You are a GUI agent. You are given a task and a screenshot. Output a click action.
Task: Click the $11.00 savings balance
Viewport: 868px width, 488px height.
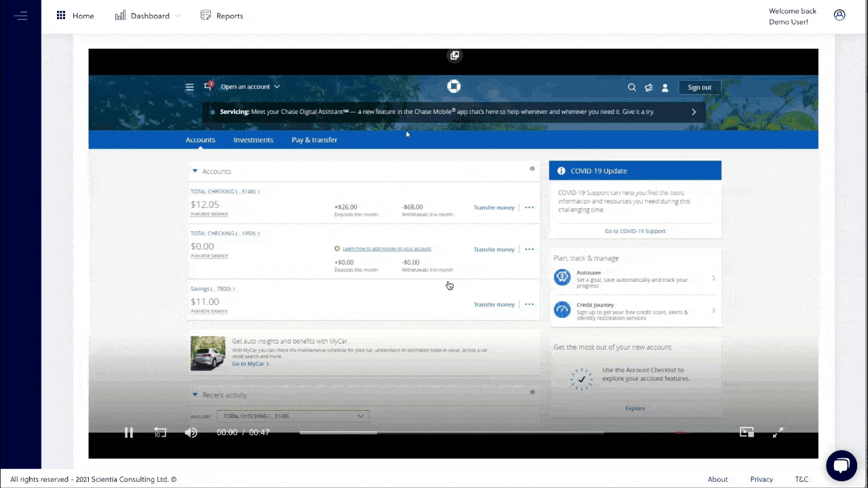pos(205,302)
